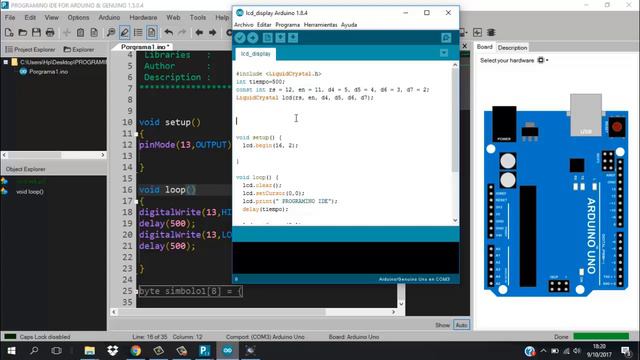This screenshot has width=640, height=360.
Task: Click the plus-box icon in Programino toolbar
Action: (477, 32)
